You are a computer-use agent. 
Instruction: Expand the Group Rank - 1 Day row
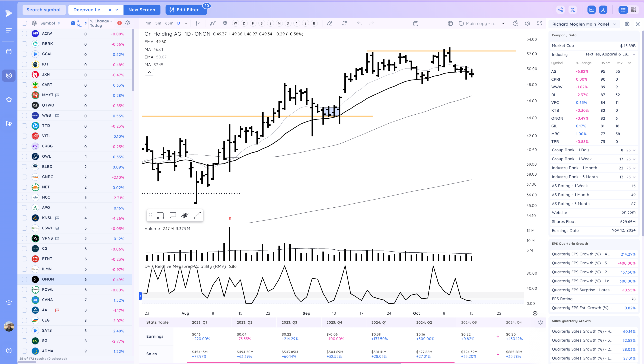(x=634, y=150)
